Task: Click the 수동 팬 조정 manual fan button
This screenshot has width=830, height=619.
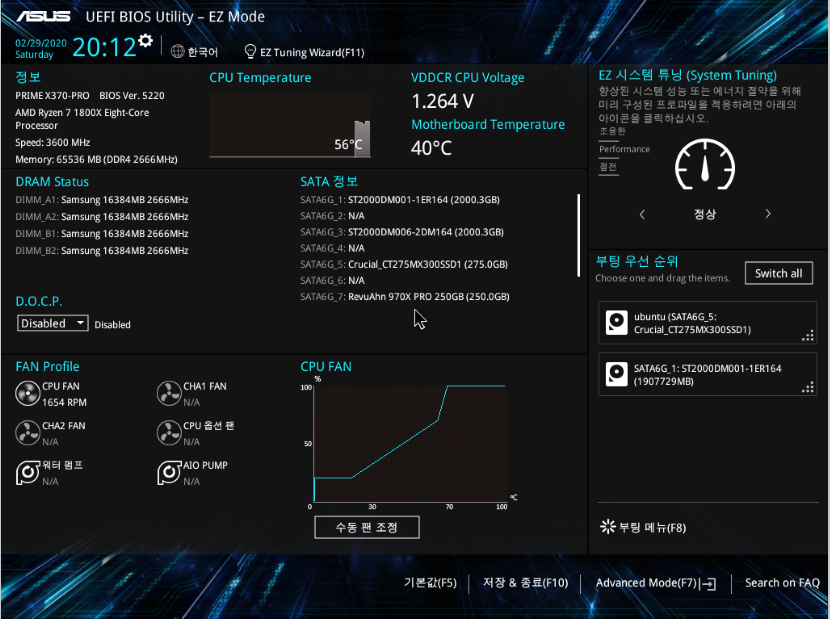Action: pyautogui.click(x=367, y=527)
